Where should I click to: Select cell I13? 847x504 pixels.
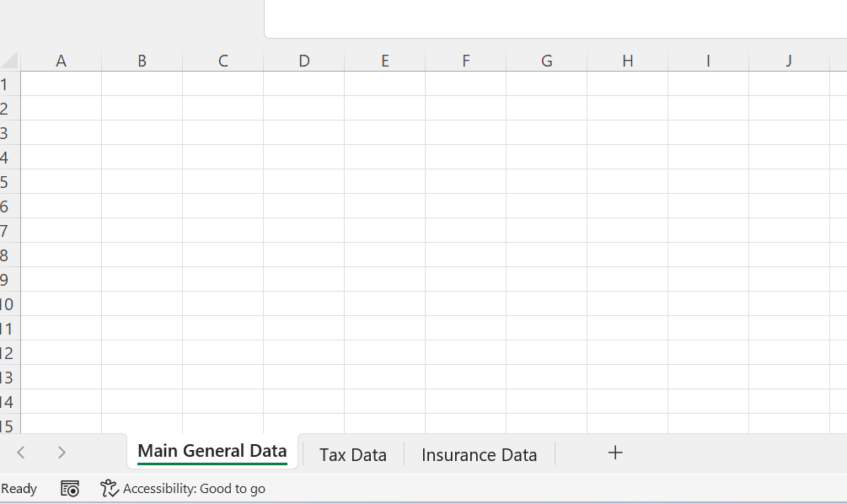708,377
